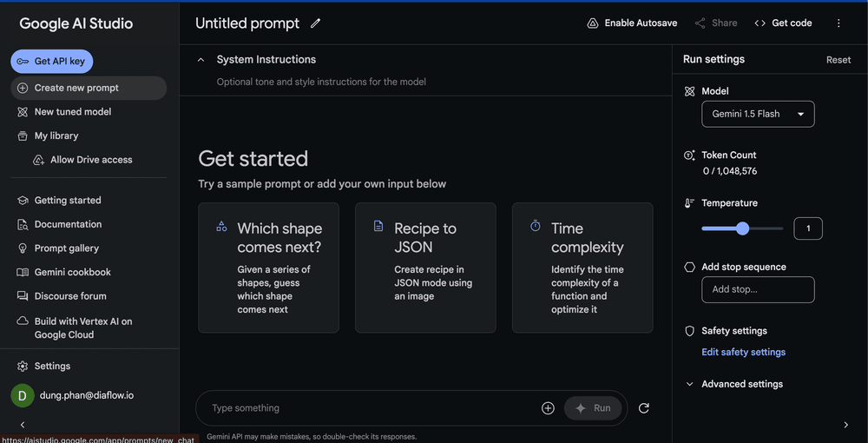Open the Gemini 1.5 Flash model dropdown

point(758,114)
